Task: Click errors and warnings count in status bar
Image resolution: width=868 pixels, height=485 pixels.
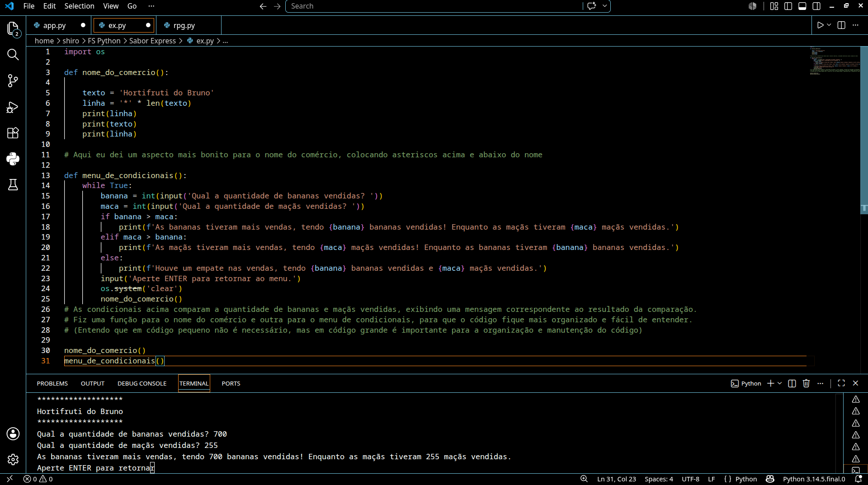Action: [x=38, y=479]
